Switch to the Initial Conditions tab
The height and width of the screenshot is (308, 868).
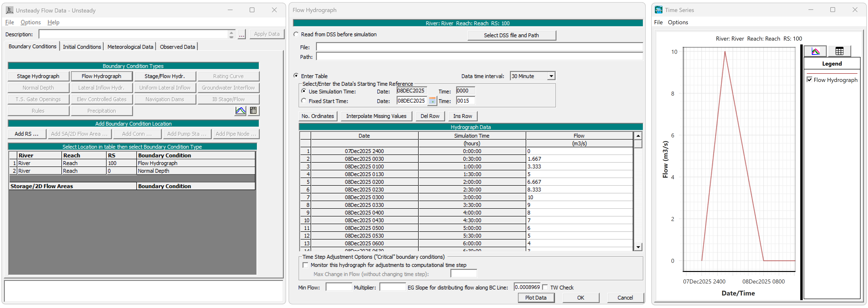(82, 47)
